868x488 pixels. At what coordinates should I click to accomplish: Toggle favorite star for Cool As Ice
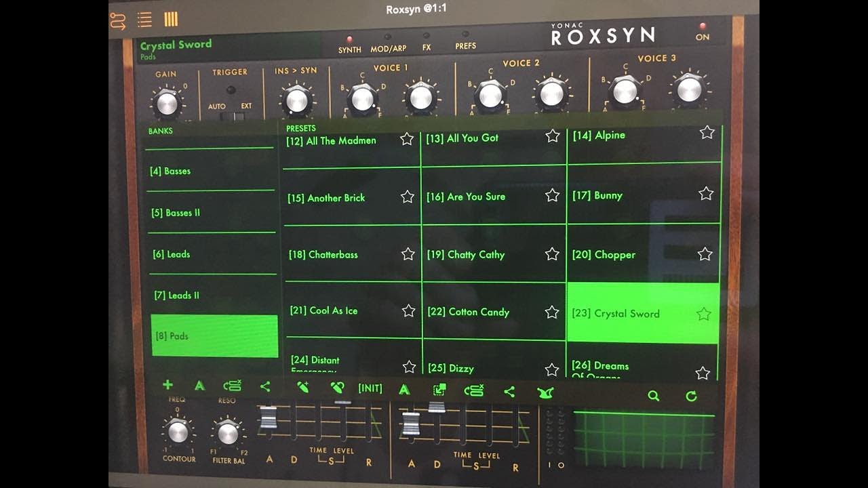408,311
